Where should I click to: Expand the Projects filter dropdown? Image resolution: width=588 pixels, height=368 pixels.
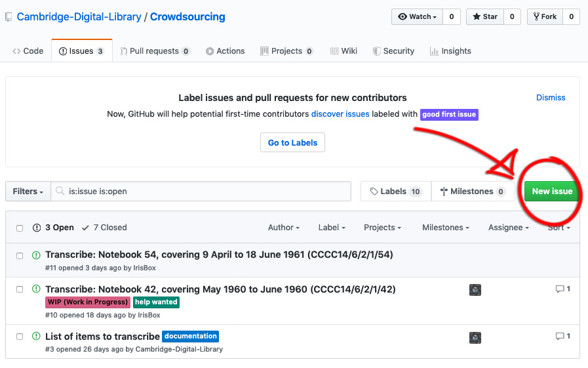(x=382, y=228)
